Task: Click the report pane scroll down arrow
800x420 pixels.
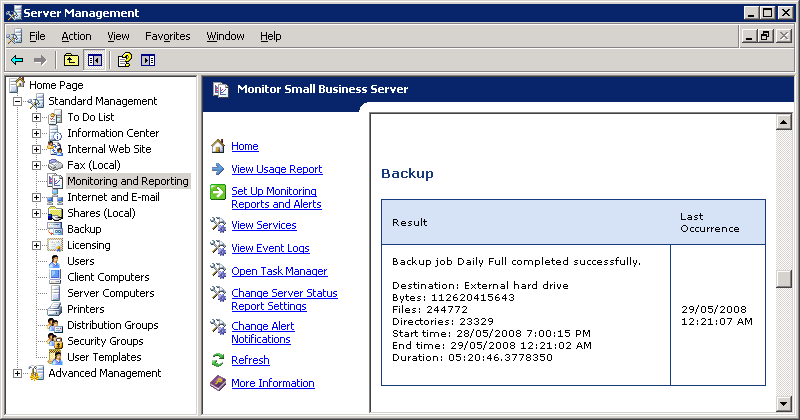Action: [x=784, y=403]
